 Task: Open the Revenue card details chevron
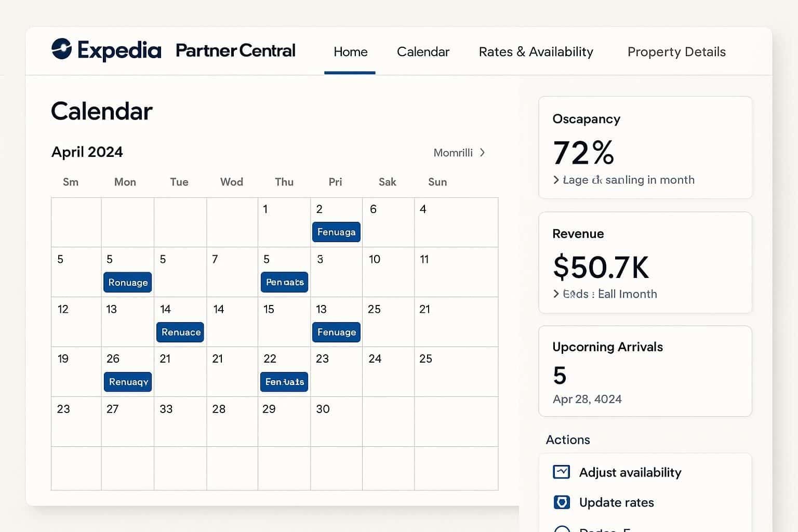[555, 294]
